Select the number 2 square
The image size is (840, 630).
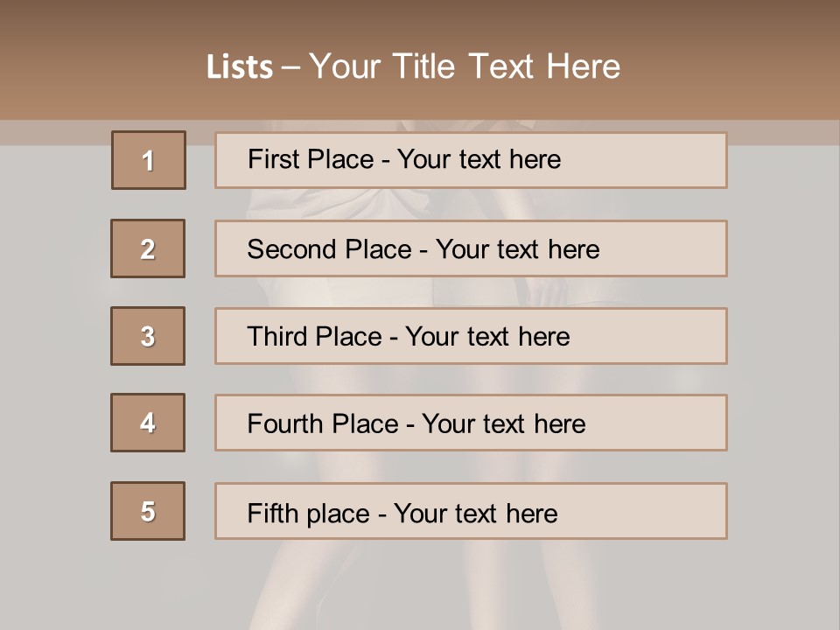148,248
